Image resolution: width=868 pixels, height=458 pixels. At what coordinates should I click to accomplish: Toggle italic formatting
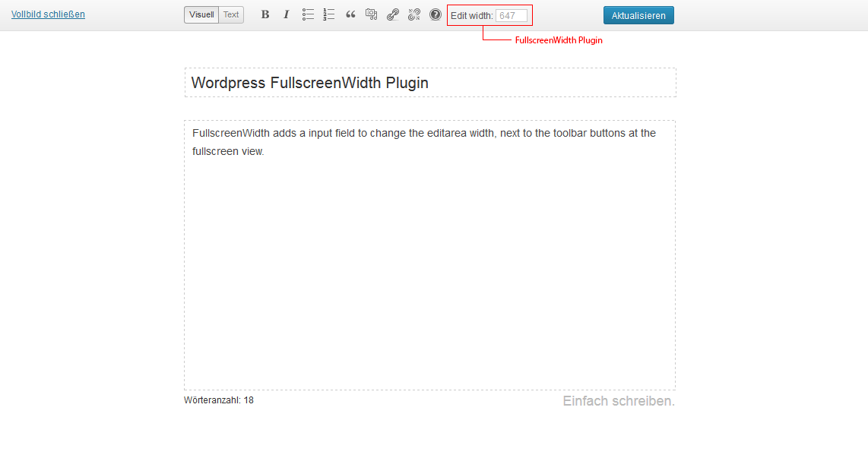(x=287, y=15)
